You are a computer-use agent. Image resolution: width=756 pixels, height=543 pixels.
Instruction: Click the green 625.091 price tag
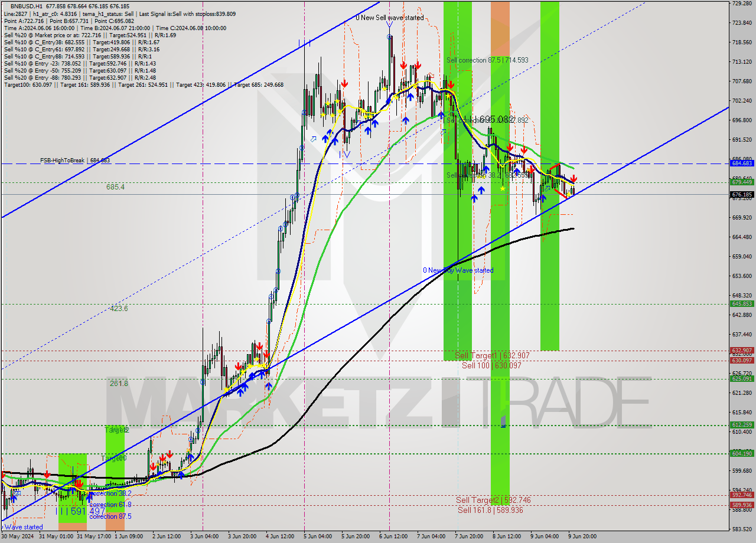point(742,378)
